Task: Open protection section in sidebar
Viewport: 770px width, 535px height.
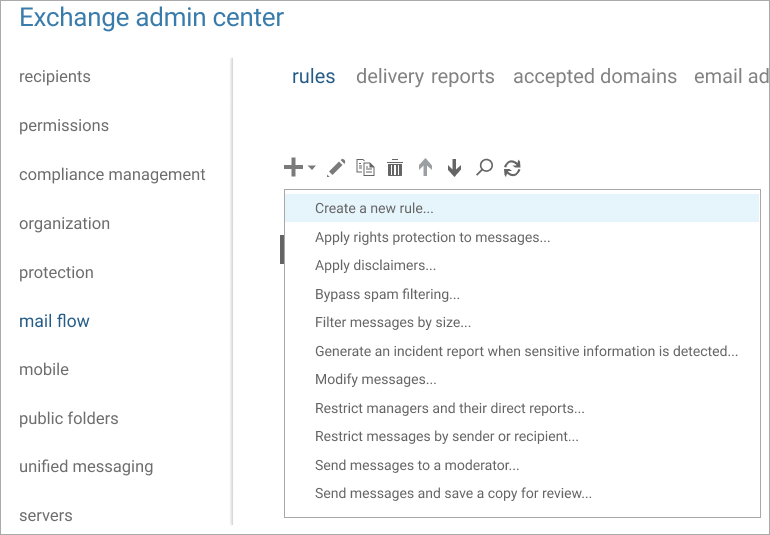Action: pyautogui.click(x=56, y=273)
